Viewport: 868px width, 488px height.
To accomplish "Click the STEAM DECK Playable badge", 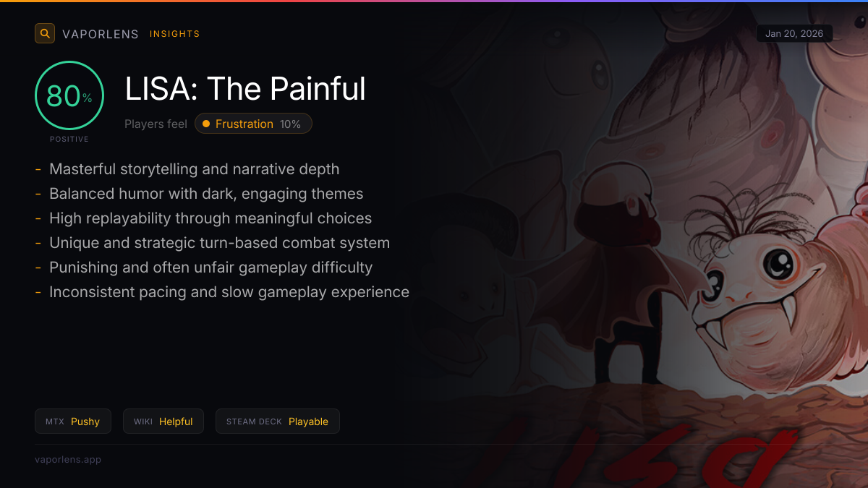I will (x=278, y=421).
